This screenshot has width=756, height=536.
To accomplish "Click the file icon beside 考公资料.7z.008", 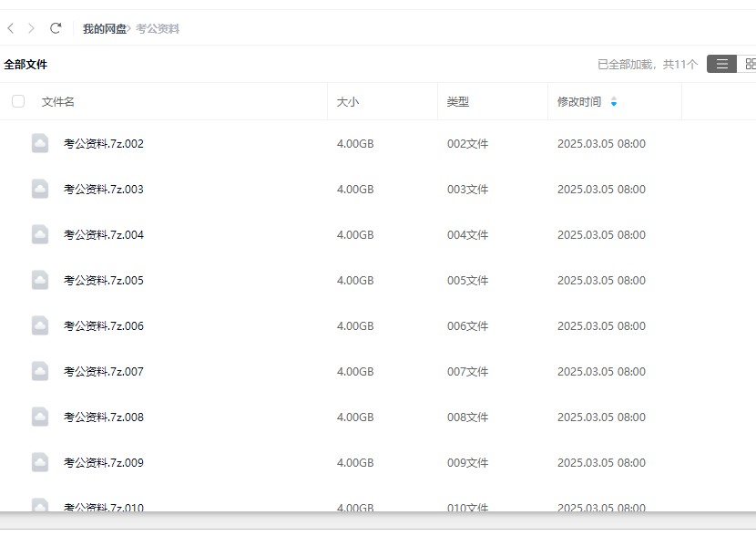I will [x=40, y=417].
